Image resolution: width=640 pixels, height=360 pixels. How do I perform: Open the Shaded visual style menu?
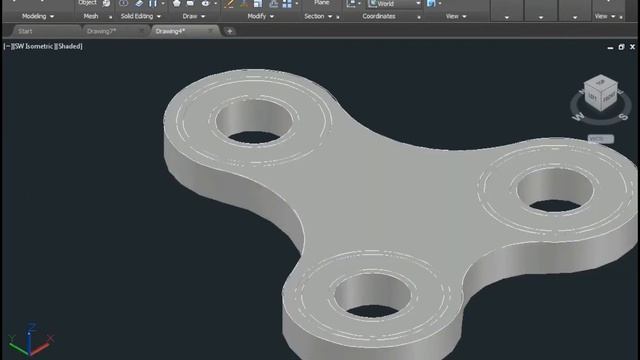pos(69,47)
